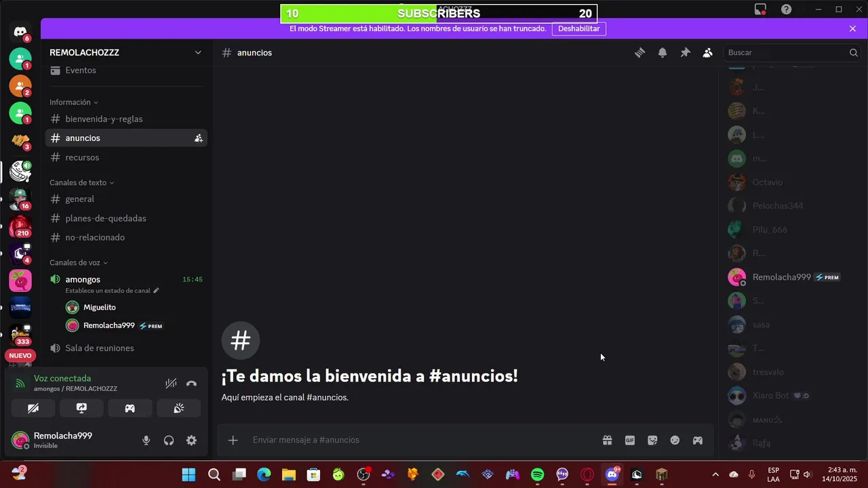Disconnect from voice with hang-up icon
868x488 pixels.
191,384
